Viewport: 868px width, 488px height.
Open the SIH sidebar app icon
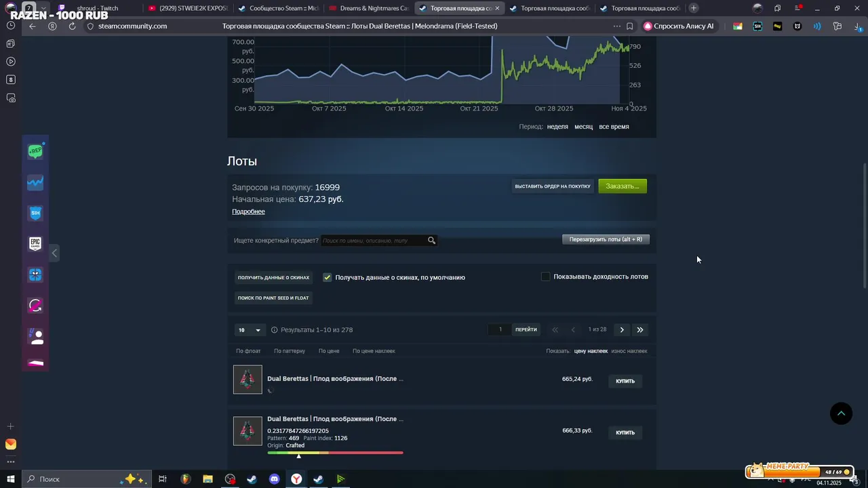pyautogui.click(x=35, y=213)
